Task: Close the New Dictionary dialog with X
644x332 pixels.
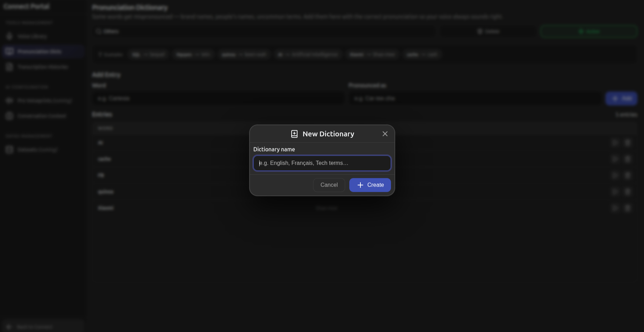Action: click(x=385, y=134)
